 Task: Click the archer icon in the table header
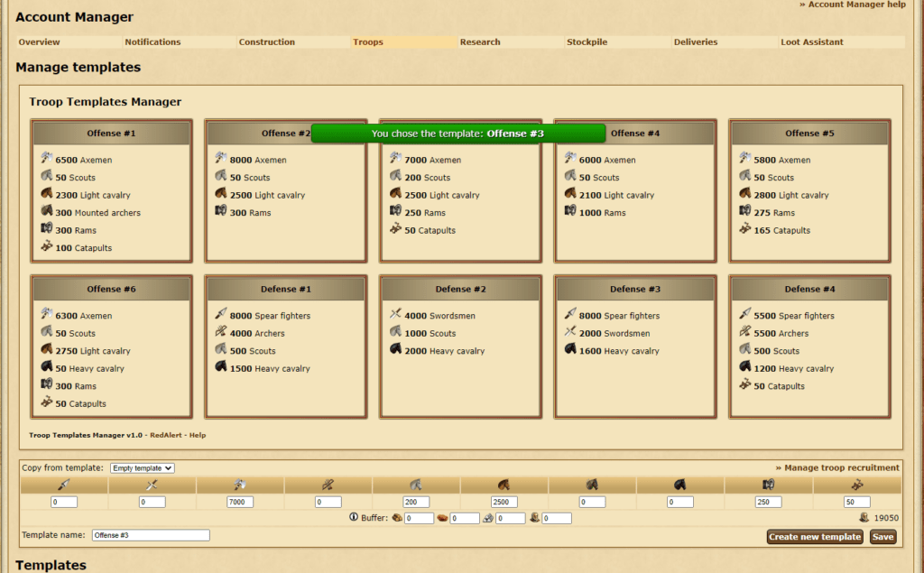click(x=328, y=485)
